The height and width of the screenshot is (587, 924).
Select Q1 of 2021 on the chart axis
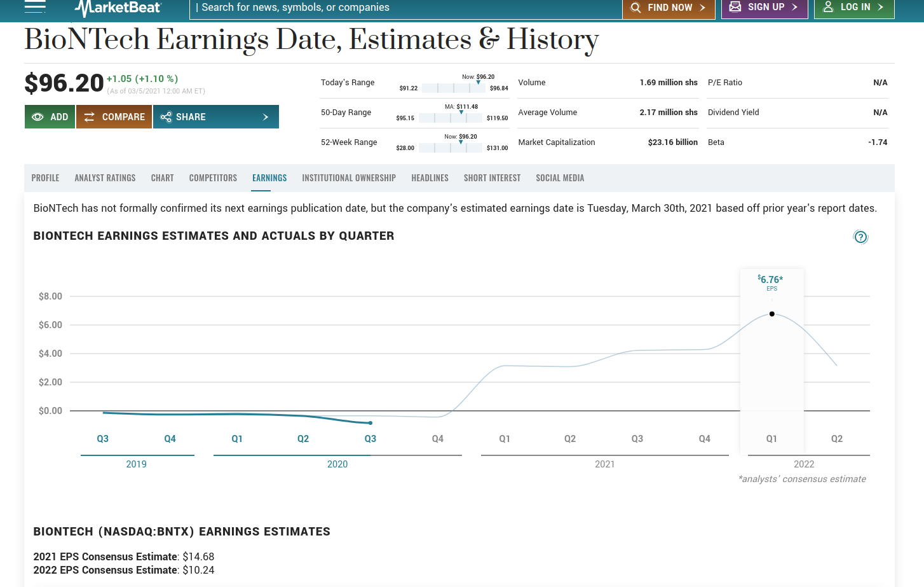tap(505, 439)
